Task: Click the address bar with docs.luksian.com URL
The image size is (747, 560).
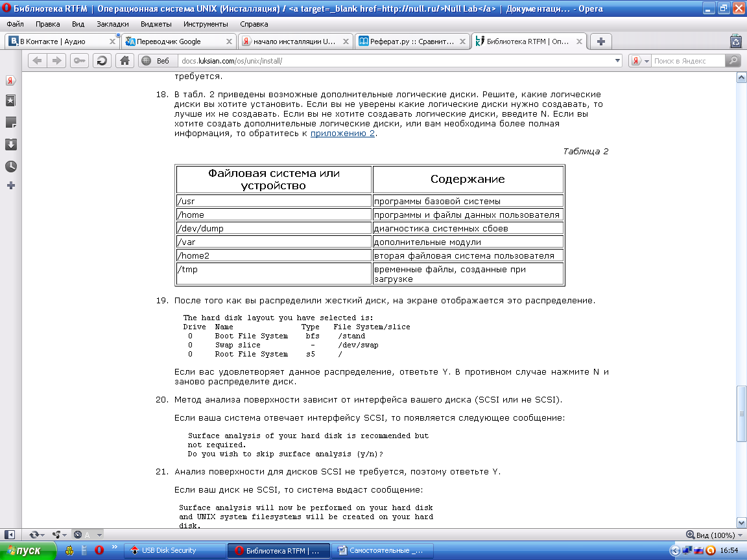Action: point(396,60)
